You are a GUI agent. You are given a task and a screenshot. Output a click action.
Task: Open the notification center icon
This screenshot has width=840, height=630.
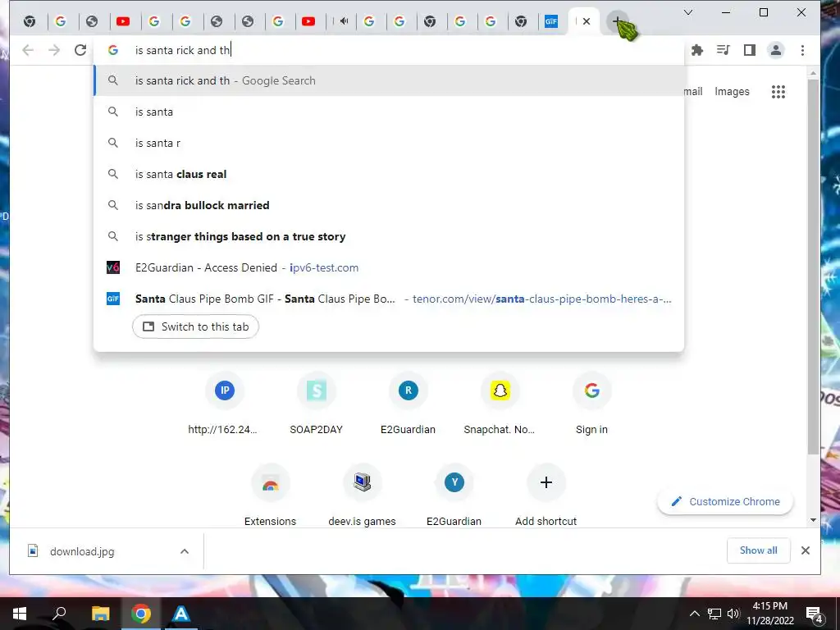click(x=815, y=614)
